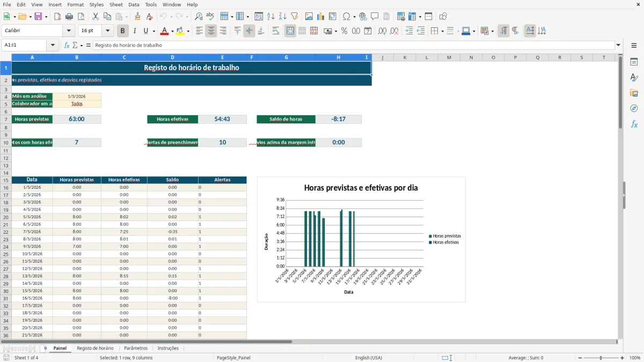The height and width of the screenshot is (362, 644).
Task: Toggle print preview
Action: pyautogui.click(x=81, y=17)
